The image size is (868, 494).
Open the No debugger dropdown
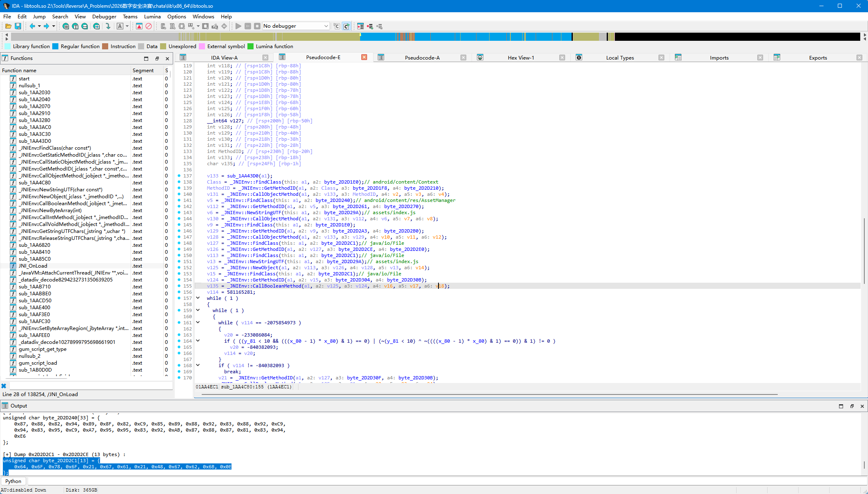click(x=296, y=26)
